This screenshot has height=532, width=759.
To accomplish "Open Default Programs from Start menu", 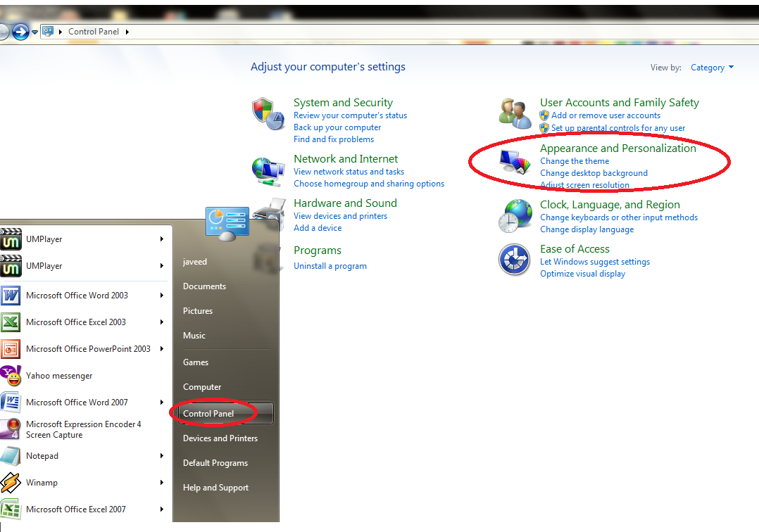I will click(215, 463).
